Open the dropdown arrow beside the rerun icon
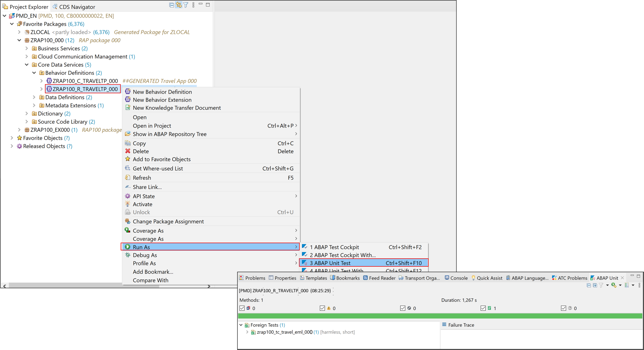This screenshot has width=644, height=350. pyautogui.click(x=620, y=285)
